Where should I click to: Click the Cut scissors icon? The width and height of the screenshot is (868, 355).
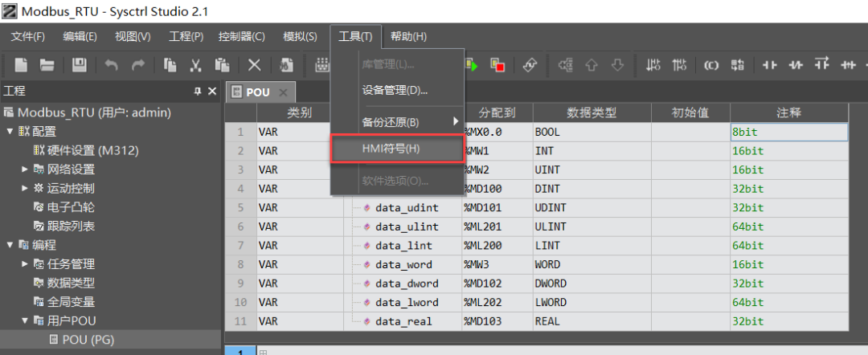pos(195,65)
